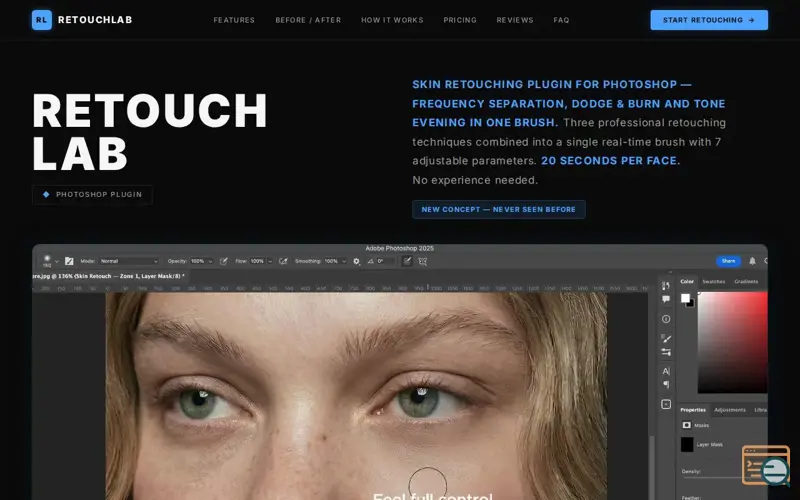Open How It Works nav item
Image resolution: width=800 pixels, height=500 pixels.
pos(392,20)
